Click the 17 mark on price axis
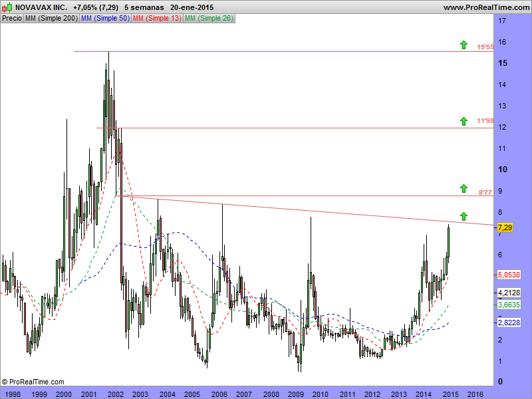This screenshot has height=399, width=532. [502, 21]
